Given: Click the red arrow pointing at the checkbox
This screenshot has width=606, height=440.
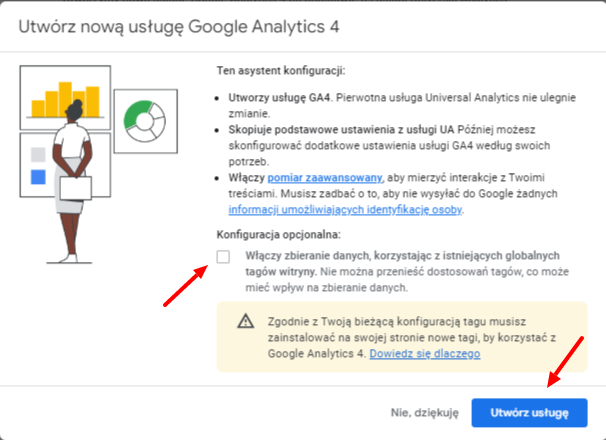Looking at the screenshot, I should click(186, 286).
